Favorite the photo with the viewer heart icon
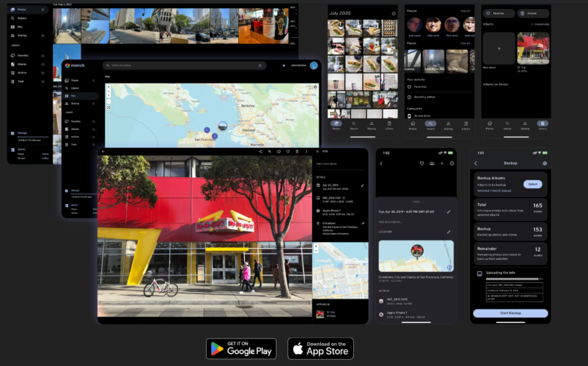Image resolution: width=588 pixels, height=366 pixels. click(288, 151)
